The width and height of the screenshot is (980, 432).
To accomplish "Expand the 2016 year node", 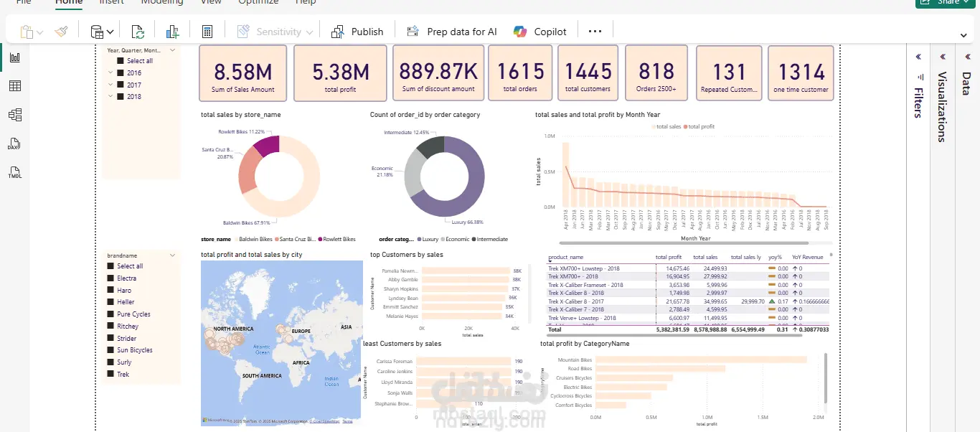I will pos(110,72).
